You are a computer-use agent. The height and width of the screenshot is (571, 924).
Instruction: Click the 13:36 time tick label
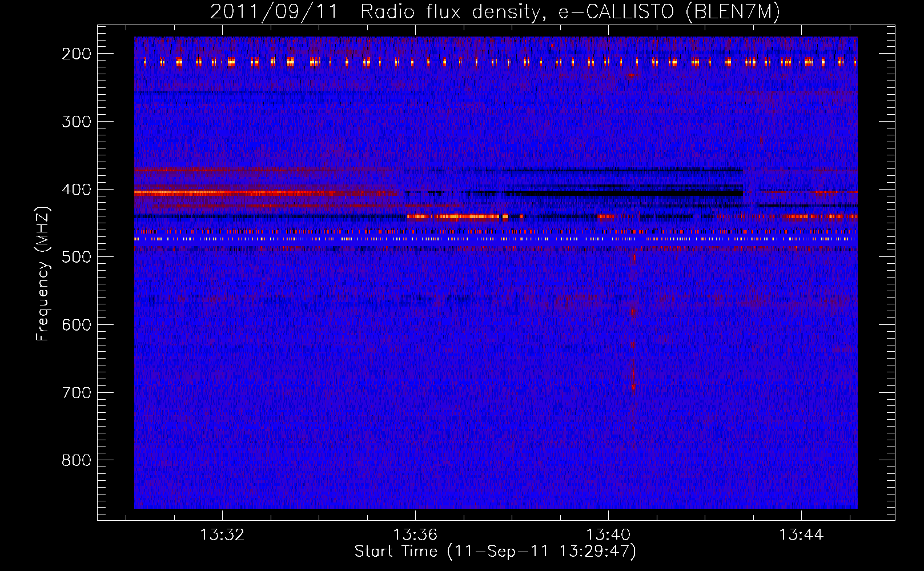tap(415, 534)
